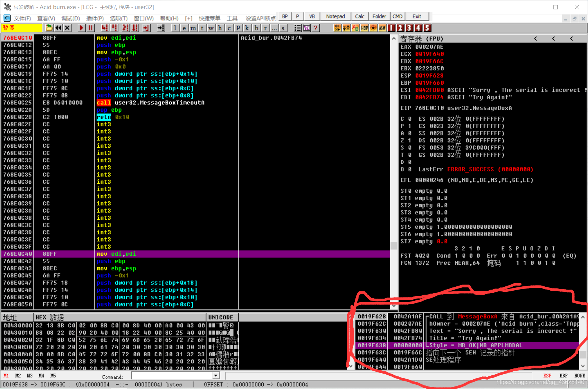588x389 pixels.
Task: Click the Execute till return icon
Action: coord(146,28)
